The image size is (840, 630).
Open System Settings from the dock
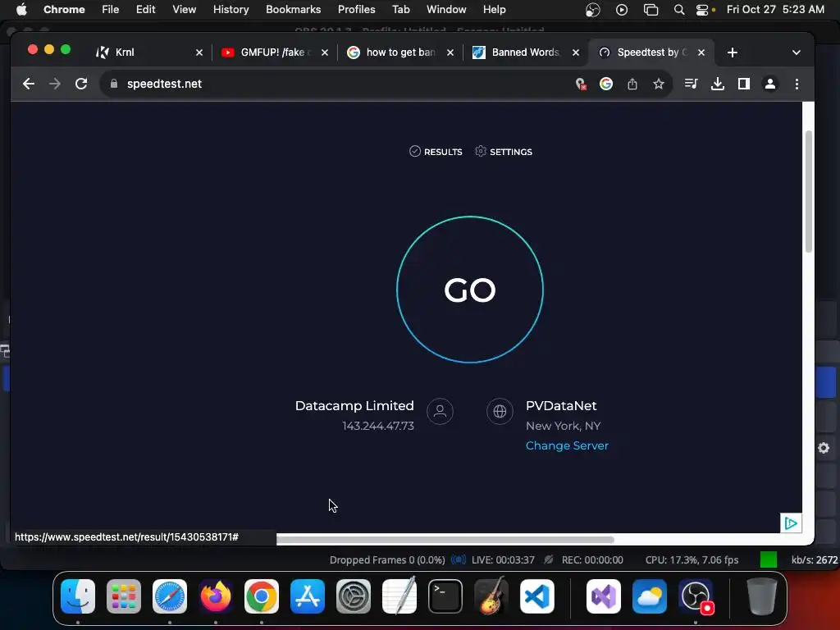coord(354,596)
